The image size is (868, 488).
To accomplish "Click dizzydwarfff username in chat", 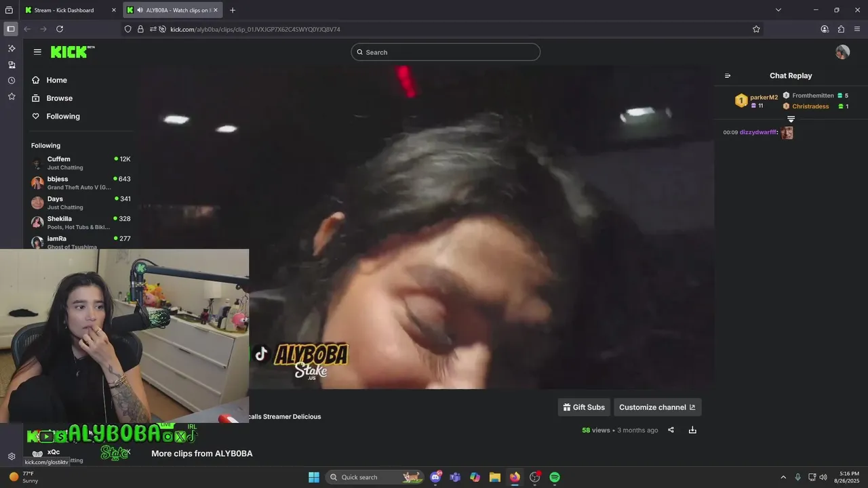I will 758,132.
